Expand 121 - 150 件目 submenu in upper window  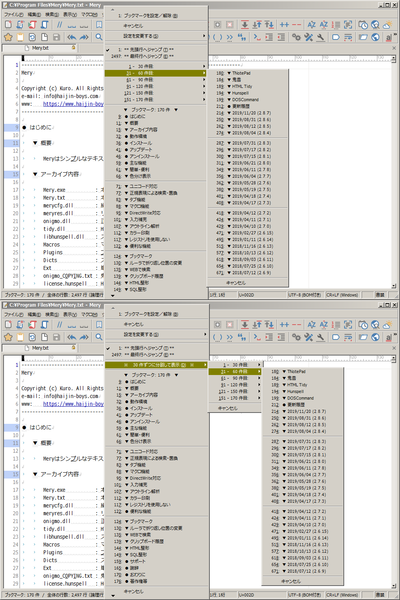coord(157,93)
